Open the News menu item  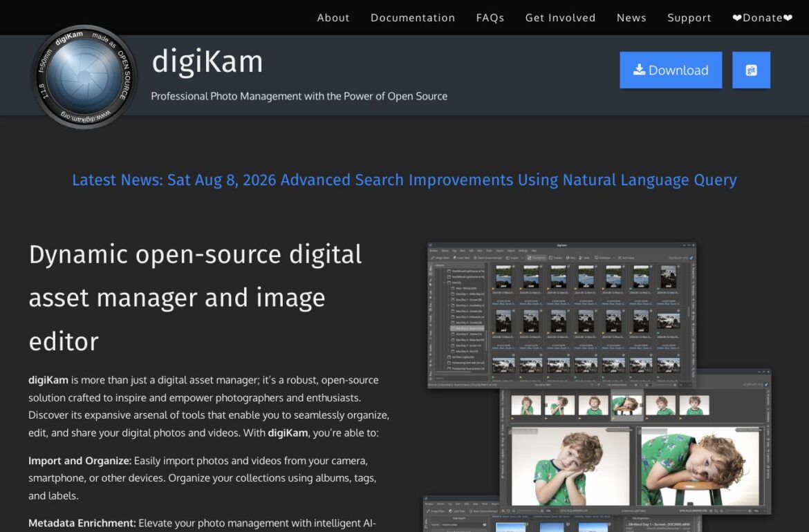tap(631, 17)
